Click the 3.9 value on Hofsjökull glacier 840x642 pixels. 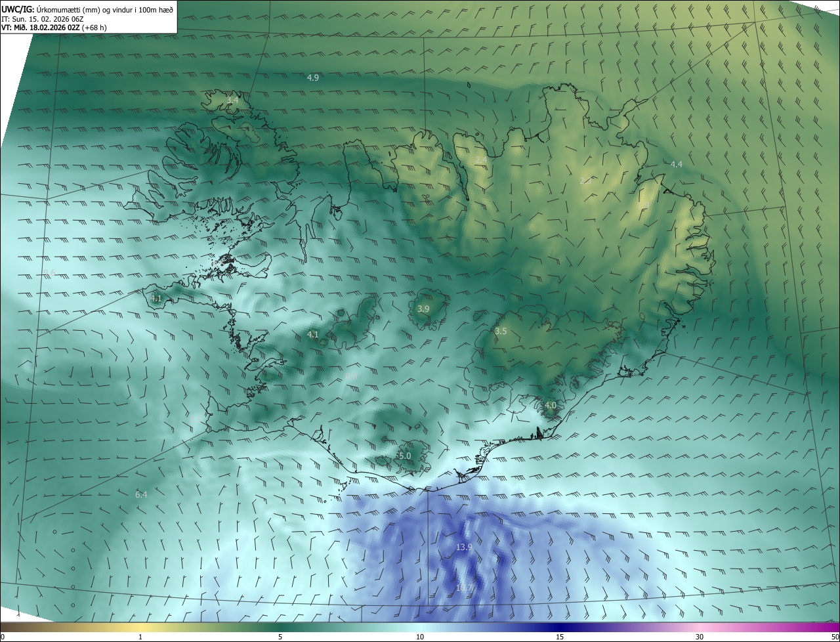pos(423,309)
